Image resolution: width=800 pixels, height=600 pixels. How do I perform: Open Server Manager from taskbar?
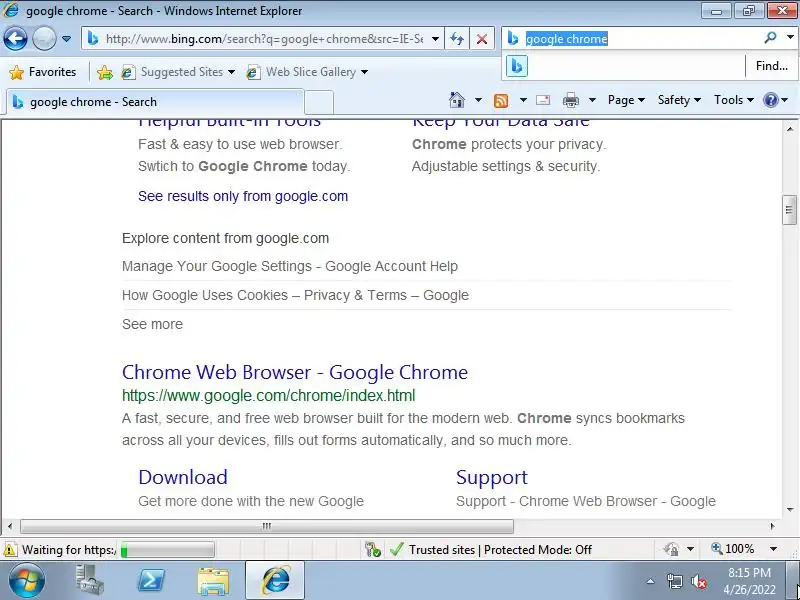[90, 580]
